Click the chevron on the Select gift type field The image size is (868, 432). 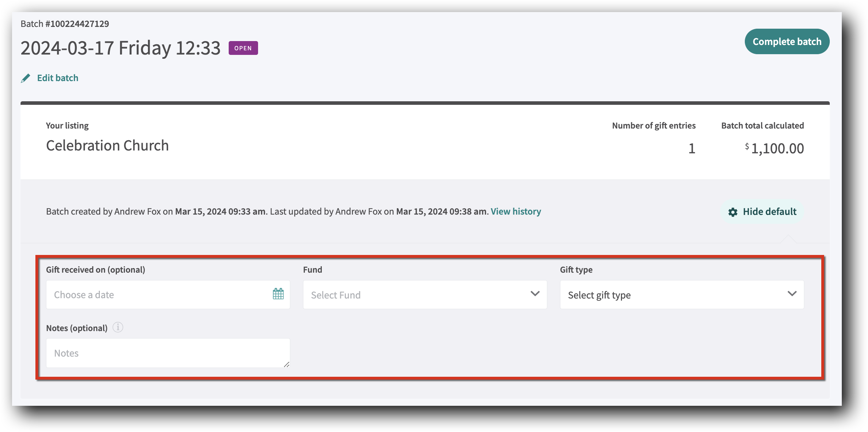792,294
